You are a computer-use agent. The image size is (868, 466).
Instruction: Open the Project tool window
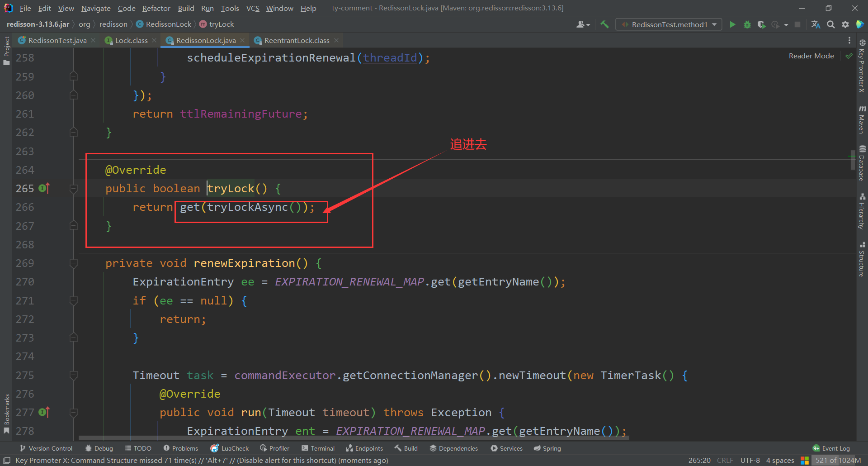click(x=6, y=51)
